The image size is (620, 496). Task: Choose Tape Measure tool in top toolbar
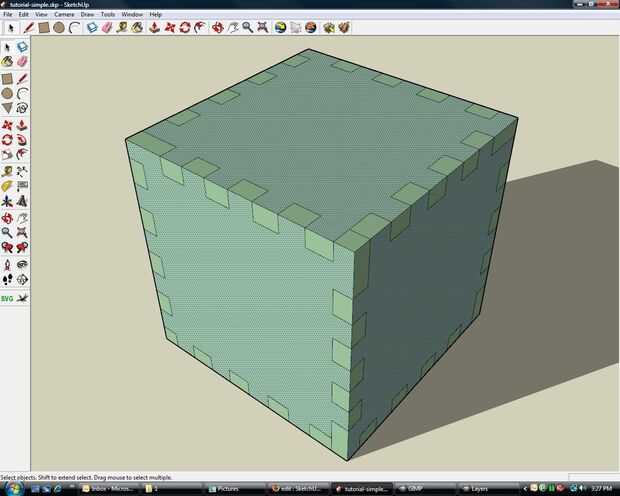(x=122, y=28)
